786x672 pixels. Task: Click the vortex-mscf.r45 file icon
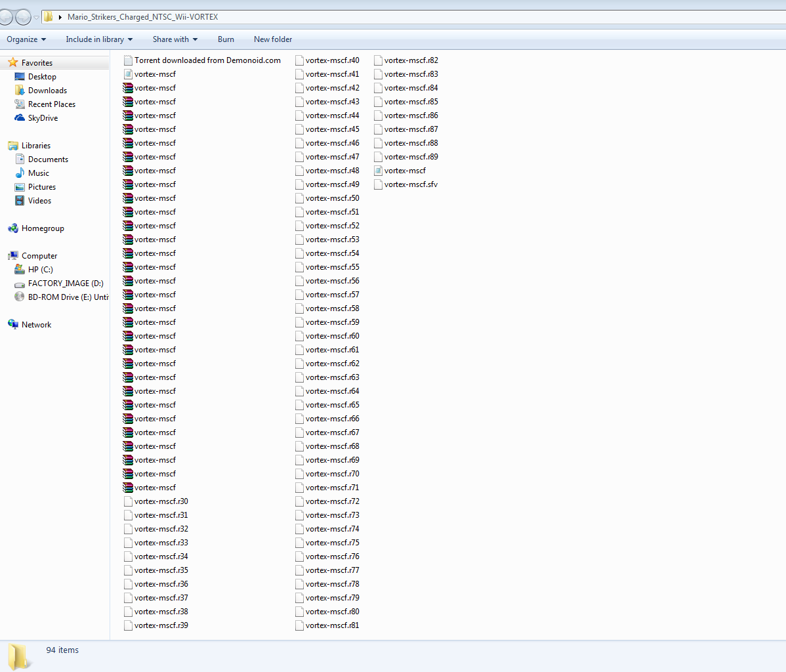click(299, 129)
